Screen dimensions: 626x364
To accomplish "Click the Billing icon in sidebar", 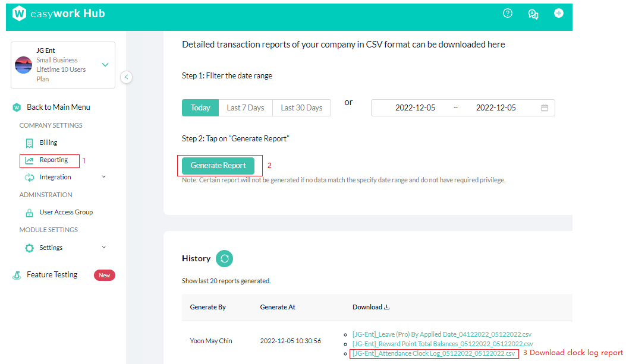I will point(29,143).
